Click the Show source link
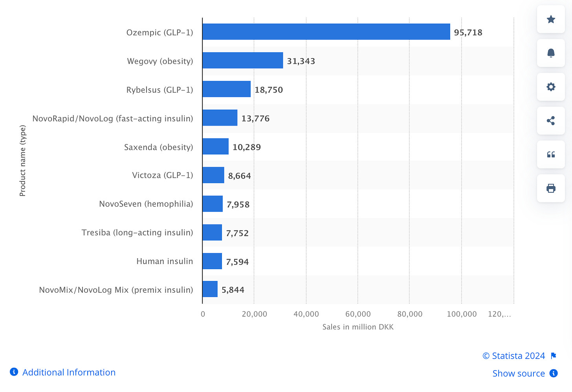The height and width of the screenshot is (392, 572). click(519, 374)
